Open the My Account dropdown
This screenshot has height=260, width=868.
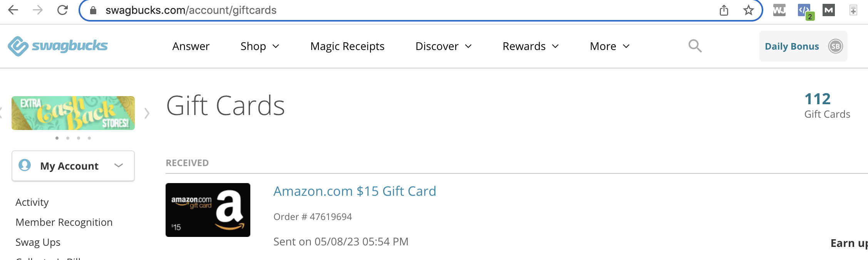(73, 166)
